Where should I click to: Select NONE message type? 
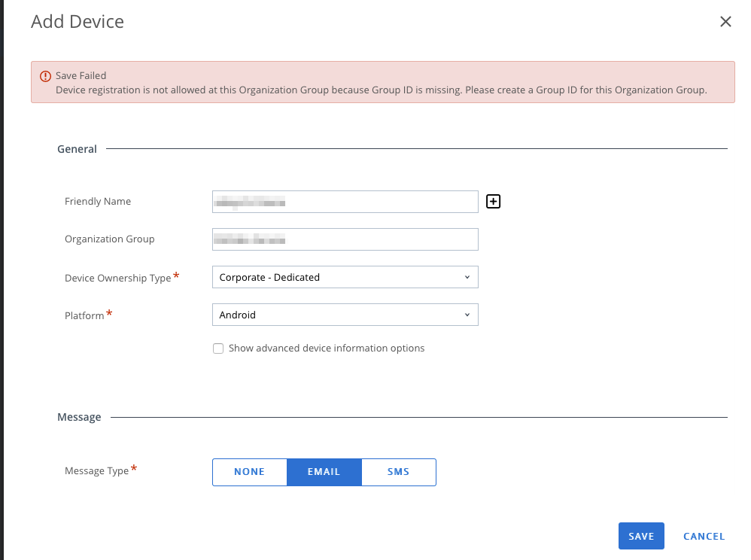pos(250,472)
